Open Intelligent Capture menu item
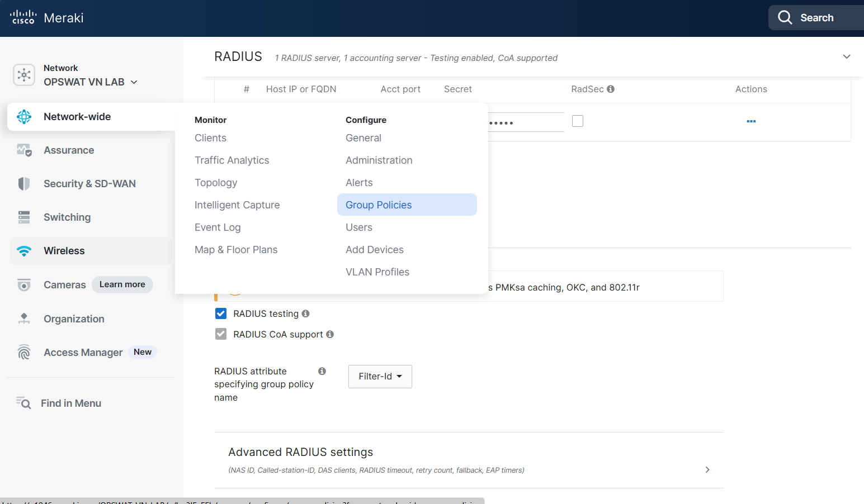The width and height of the screenshot is (864, 504). 237,205
